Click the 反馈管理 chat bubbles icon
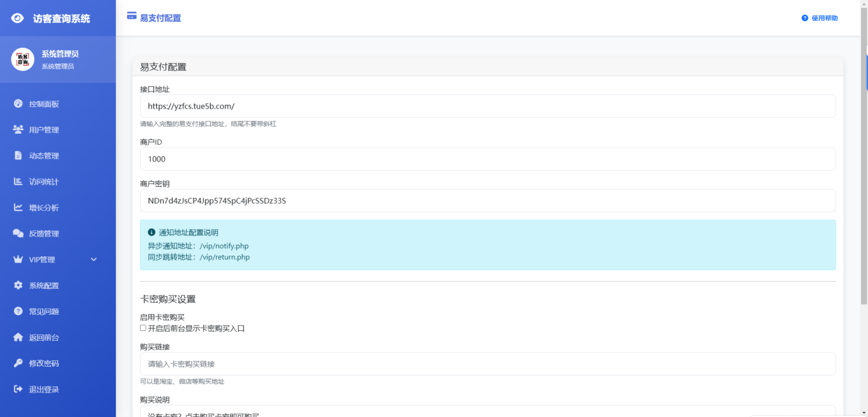 coord(18,234)
